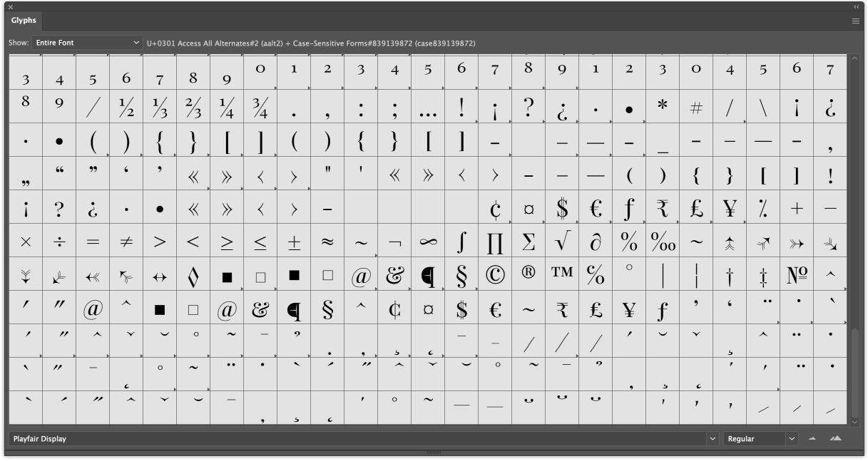This screenshot has width=868, height=461.
Task: Select the one-half fraction glyph
Action: 126,107
